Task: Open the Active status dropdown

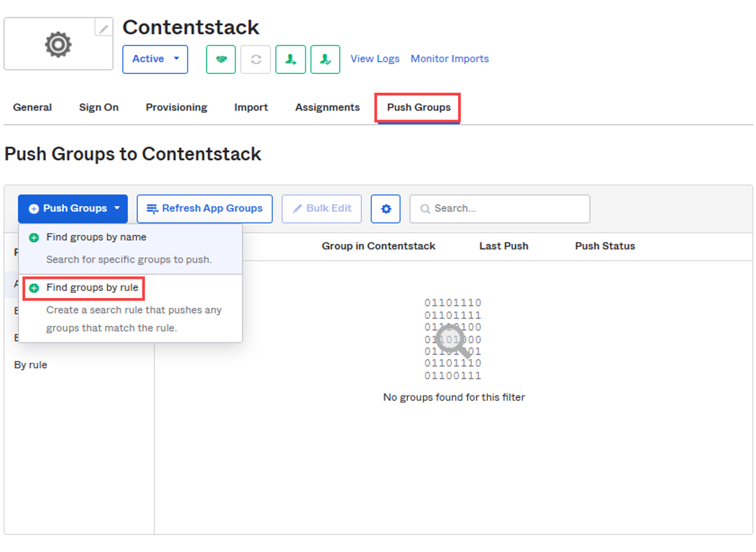Action: 155,59
